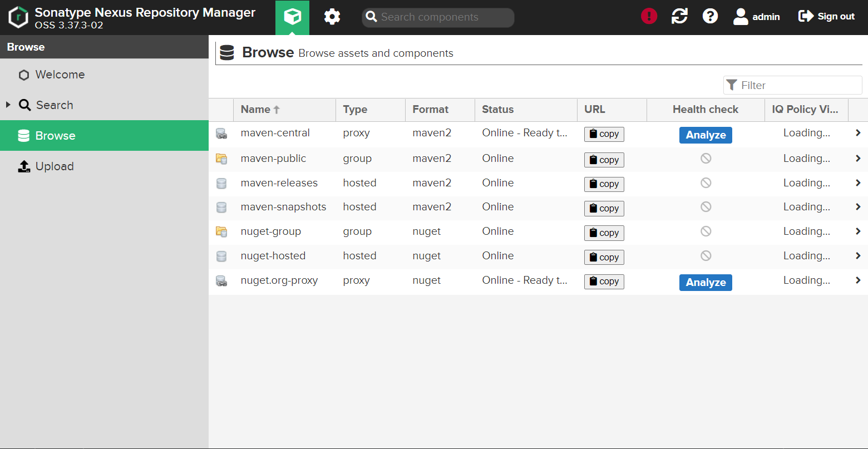
Task: Click the Health check column header
Action: pos(706,110)
